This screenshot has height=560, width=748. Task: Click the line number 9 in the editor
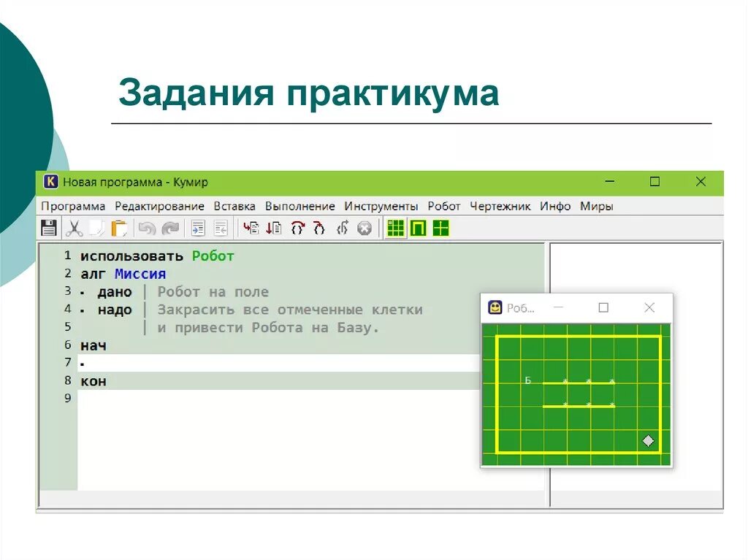pyautogui.click(x=68, y=399)
